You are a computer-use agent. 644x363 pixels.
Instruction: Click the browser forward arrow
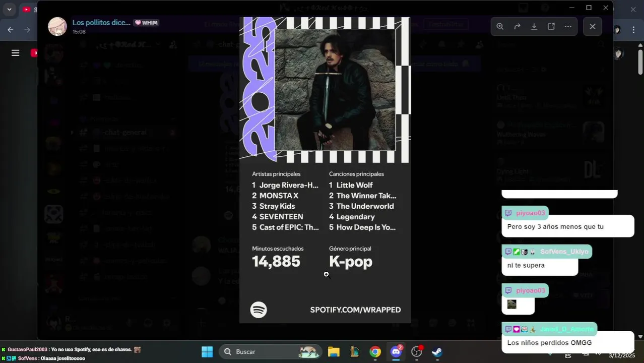tap(27, 30)
